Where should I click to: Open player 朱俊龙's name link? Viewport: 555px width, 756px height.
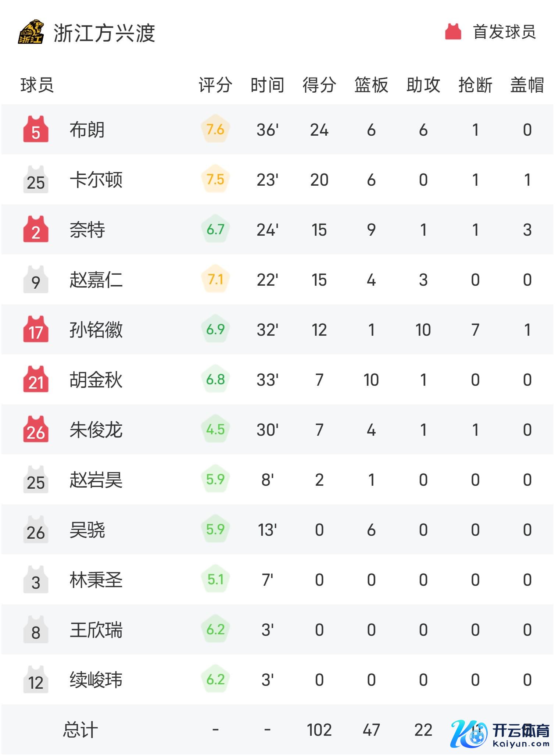tap(96, 430)
